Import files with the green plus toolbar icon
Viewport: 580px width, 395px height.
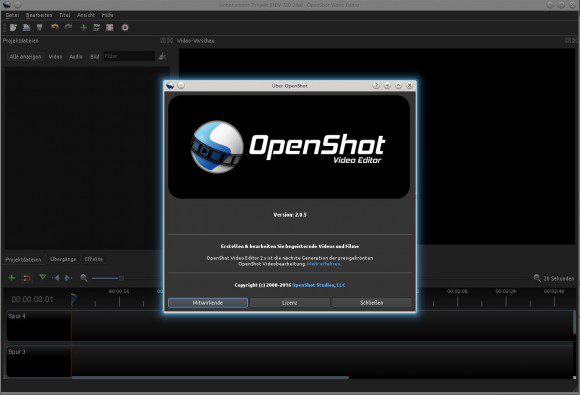[x=84, y=27]
